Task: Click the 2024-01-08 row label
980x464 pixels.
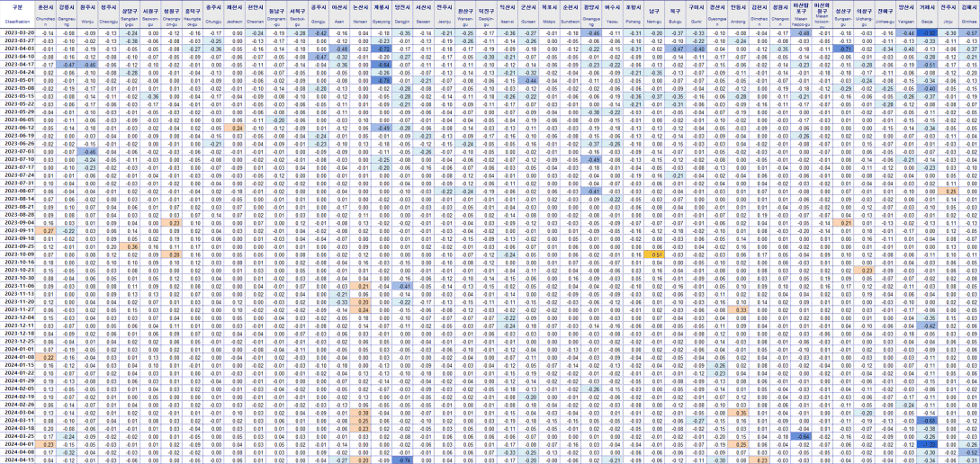Action: point(18,357)
